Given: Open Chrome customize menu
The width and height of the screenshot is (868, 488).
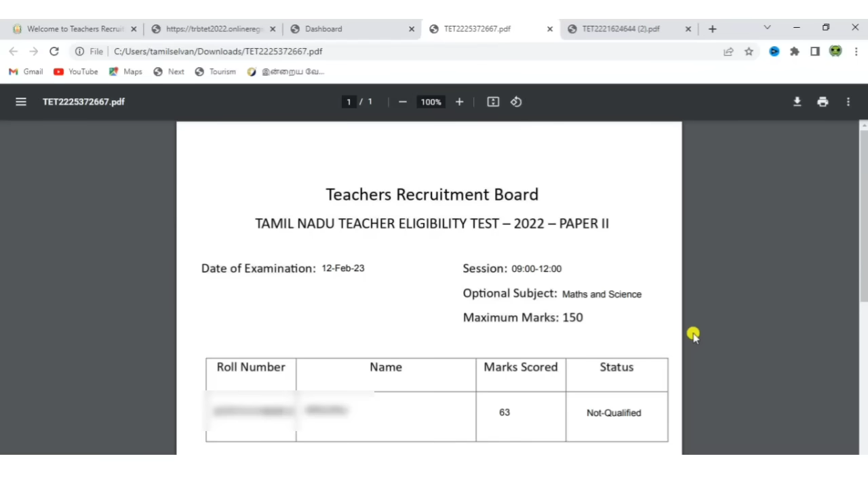Looking at the screenshot, I should pyautogui.click(x=856, y=52).
